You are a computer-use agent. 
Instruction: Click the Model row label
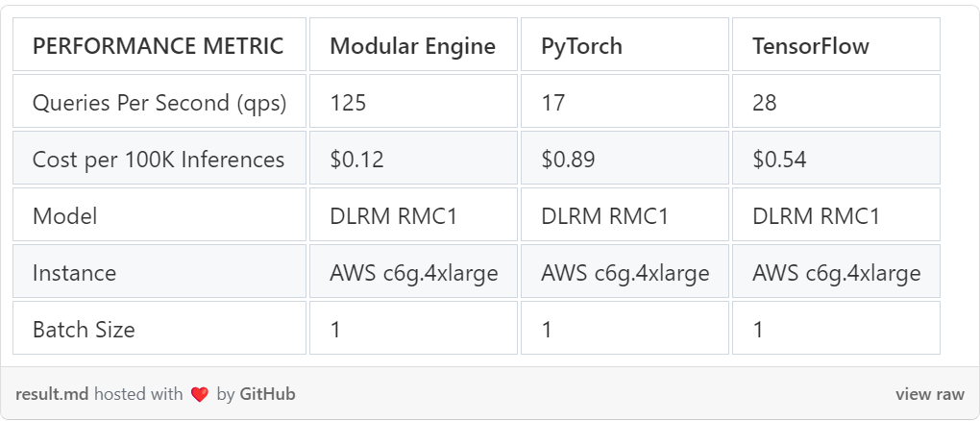click(159, 214)
